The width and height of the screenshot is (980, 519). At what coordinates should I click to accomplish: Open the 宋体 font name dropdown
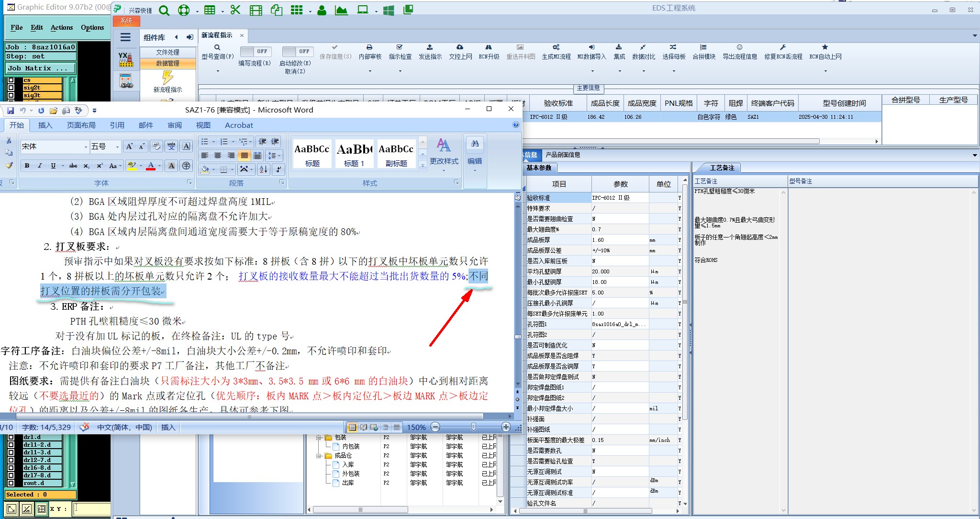point(86,147)
